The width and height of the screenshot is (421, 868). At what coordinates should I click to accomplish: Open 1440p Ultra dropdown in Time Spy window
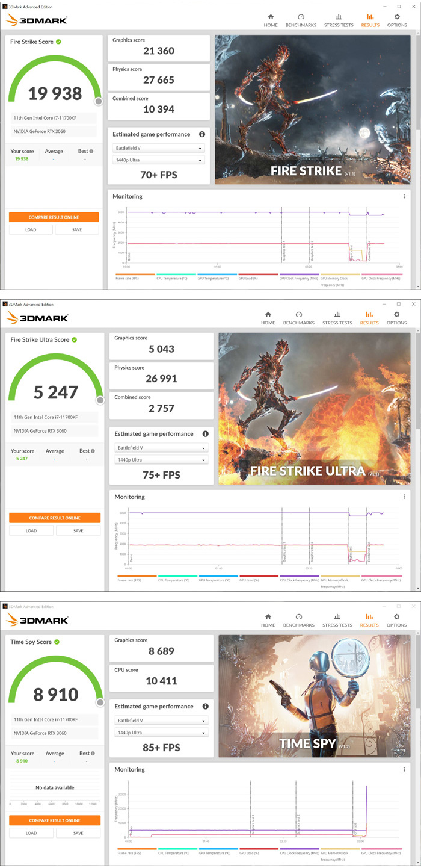161,733
